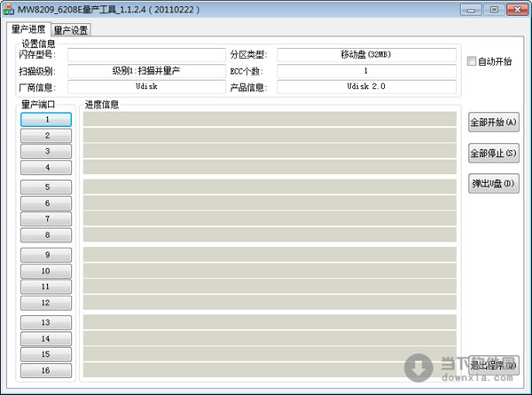
Task: Click the 厂商信息 field showing Udisk
Action: [146, 87]
